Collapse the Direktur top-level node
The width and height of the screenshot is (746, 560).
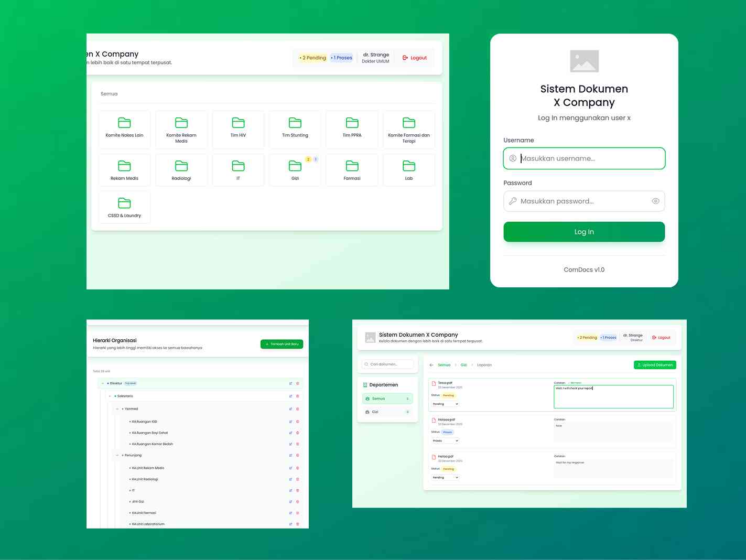pos(103,383)
